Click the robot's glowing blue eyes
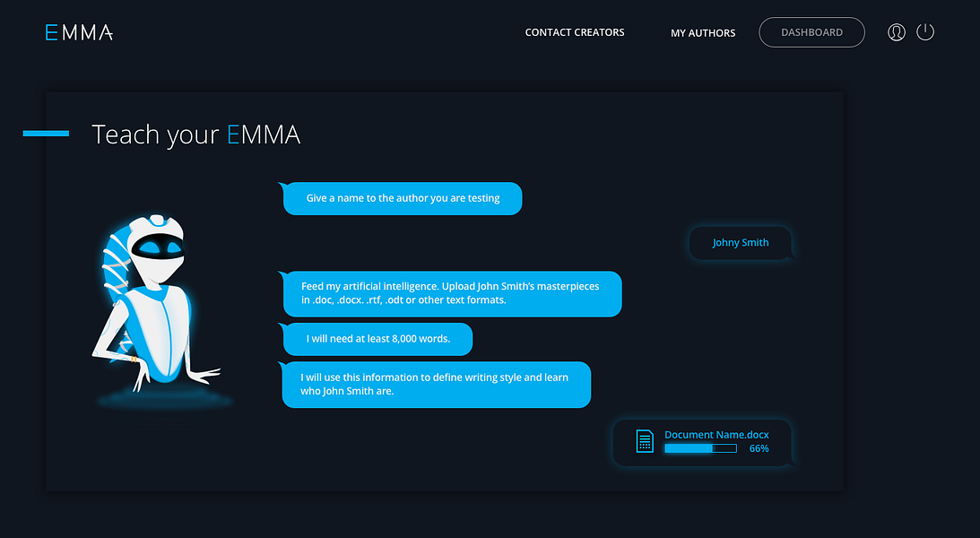The height and width of the screenshot is (538, 980). click(x=159, y=248)
